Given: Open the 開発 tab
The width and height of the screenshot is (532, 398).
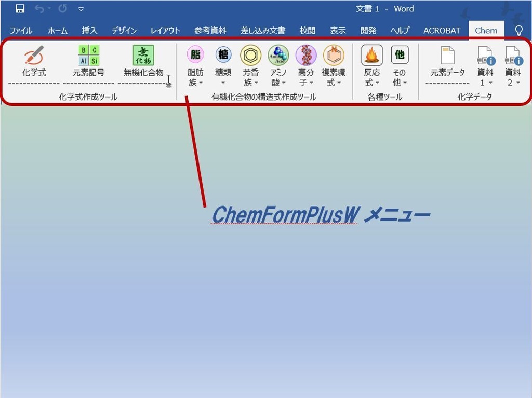Looking at the screenshot, I should [368, 31].
